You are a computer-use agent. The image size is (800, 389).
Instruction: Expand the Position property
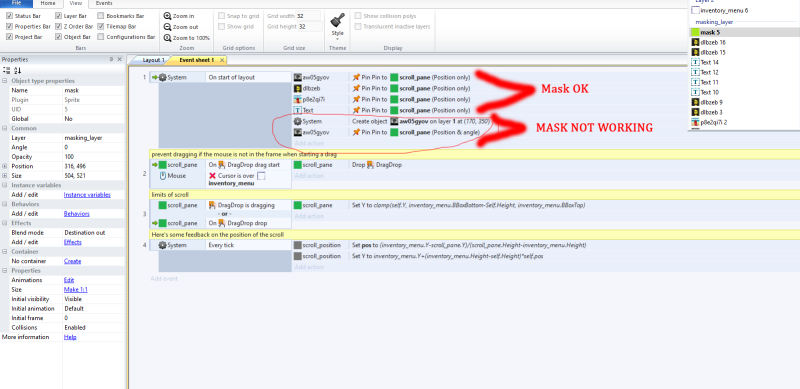[x=5, y=166]
